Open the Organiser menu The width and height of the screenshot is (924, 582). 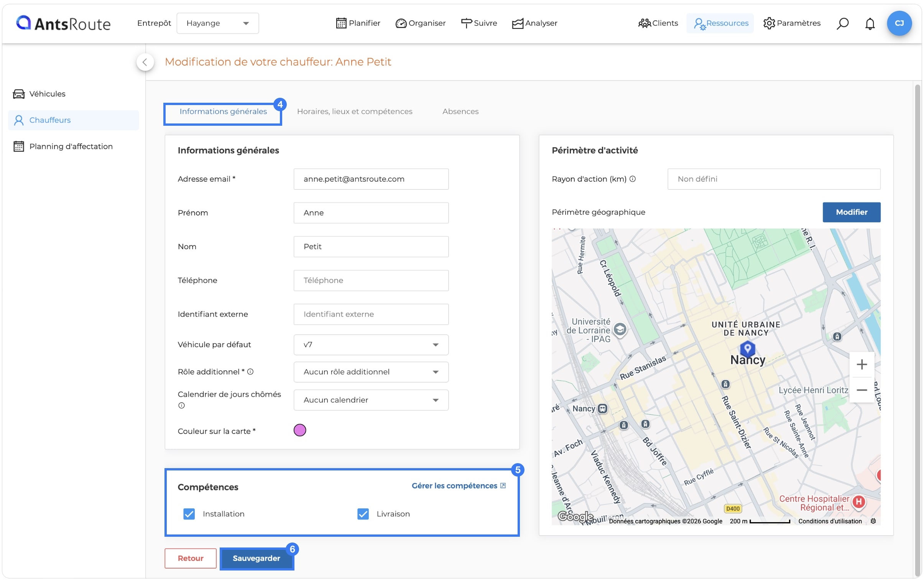point(420,23)
